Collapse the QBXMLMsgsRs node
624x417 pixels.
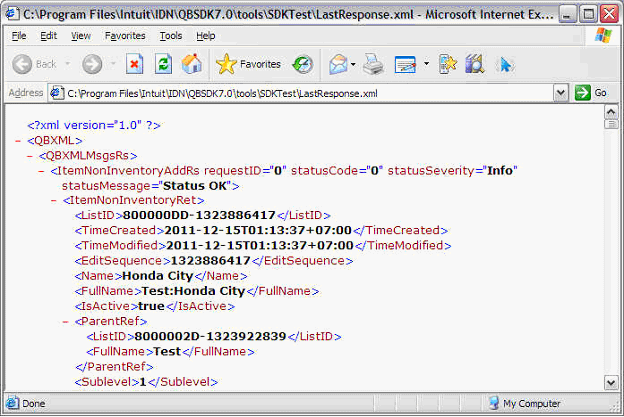[x=30, y=156]
